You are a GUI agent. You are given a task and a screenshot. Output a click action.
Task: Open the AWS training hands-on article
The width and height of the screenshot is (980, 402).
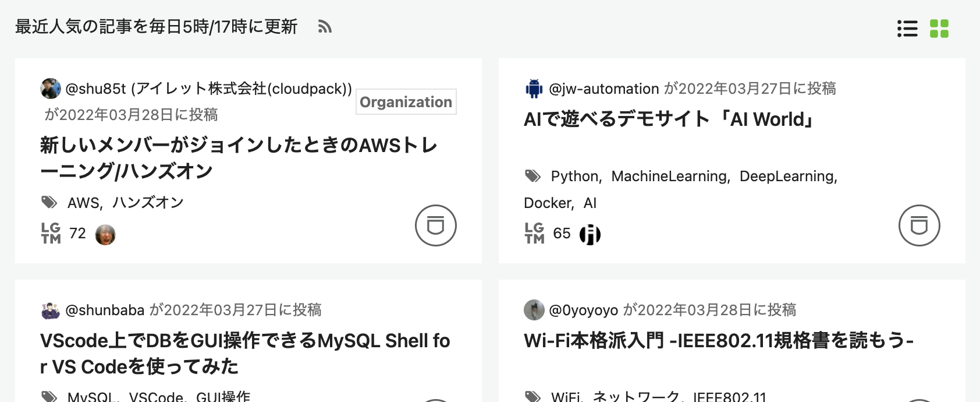pyautogui.click(x=239, y=158)
